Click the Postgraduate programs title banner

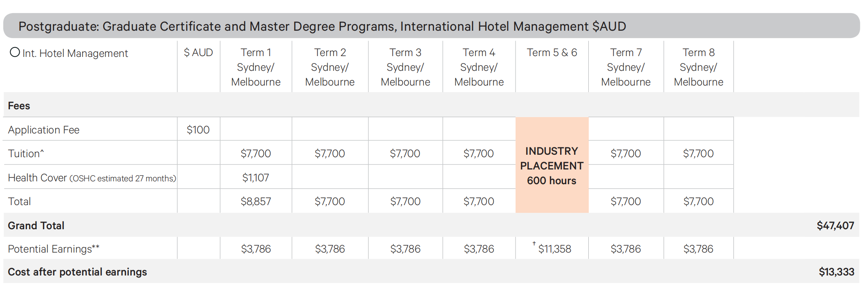(322, 26)
